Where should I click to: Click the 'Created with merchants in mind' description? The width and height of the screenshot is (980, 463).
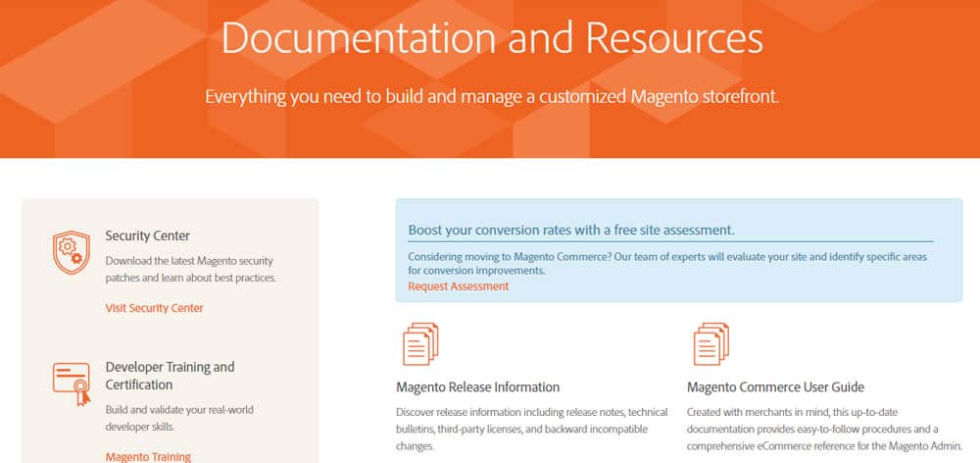point(824,430)
